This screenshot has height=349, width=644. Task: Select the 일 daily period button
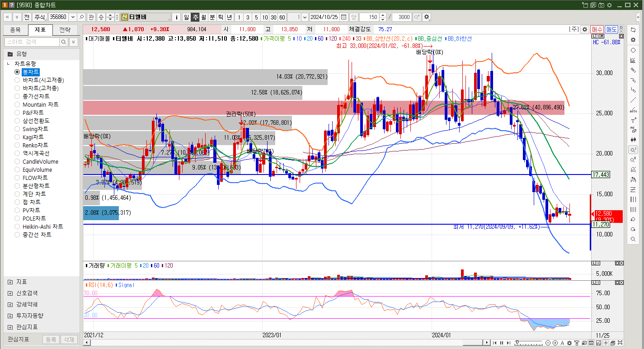(186, 17)
